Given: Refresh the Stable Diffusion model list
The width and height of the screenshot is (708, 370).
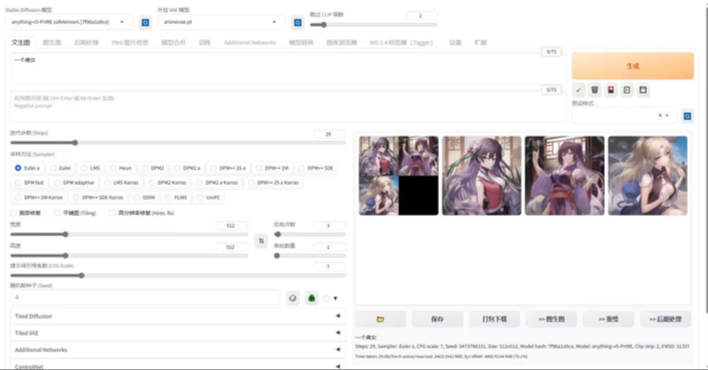Looking at the screenshot, I should pos(145,22).
